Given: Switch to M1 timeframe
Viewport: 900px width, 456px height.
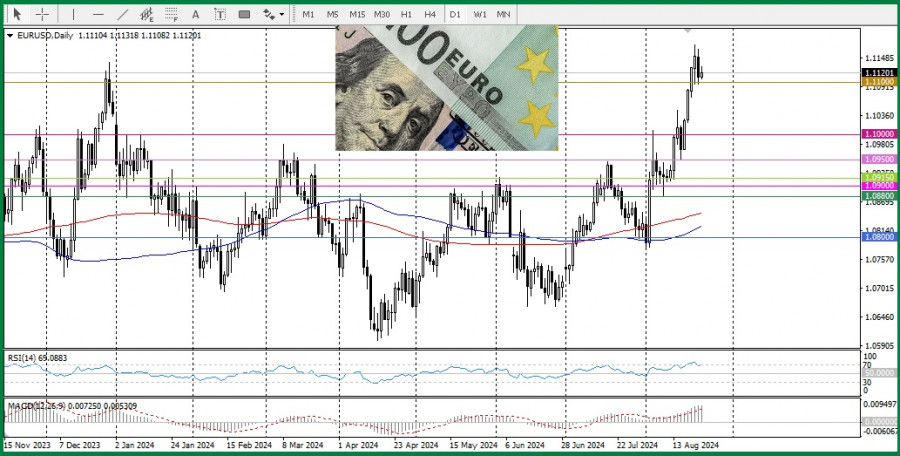Looking at the screenshot, I should 308,14.
